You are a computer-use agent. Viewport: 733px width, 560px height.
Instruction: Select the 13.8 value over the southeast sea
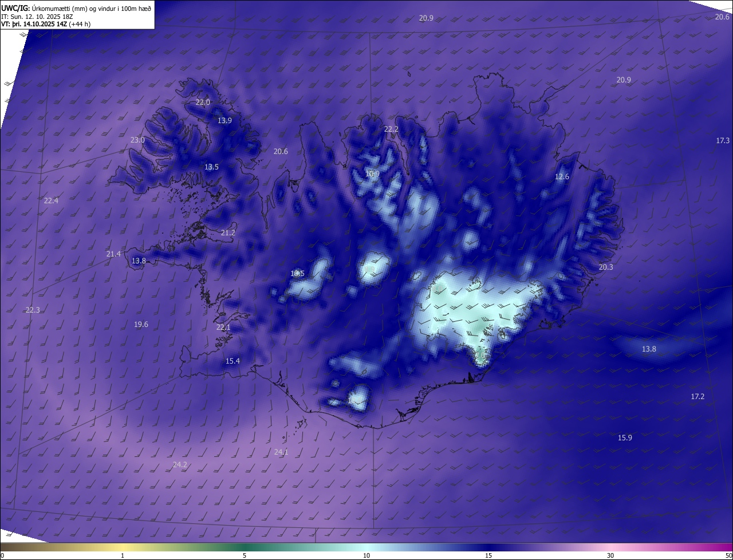(x=649, y=349)
